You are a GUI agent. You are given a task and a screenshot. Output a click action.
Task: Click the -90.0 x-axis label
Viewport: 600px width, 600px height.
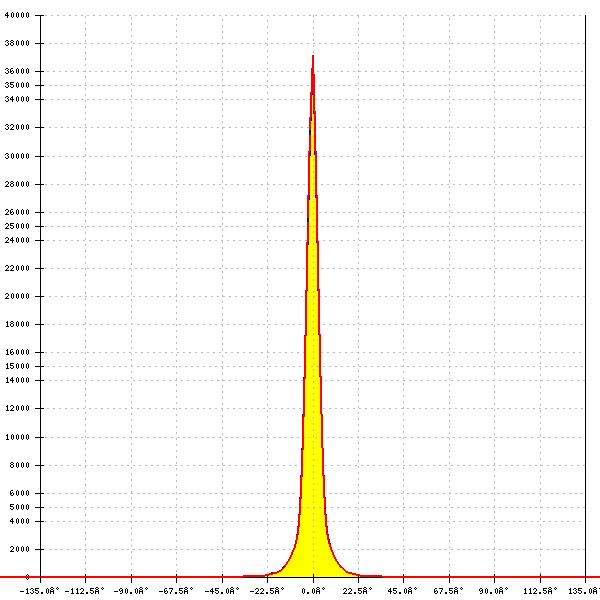coord(130,591)
